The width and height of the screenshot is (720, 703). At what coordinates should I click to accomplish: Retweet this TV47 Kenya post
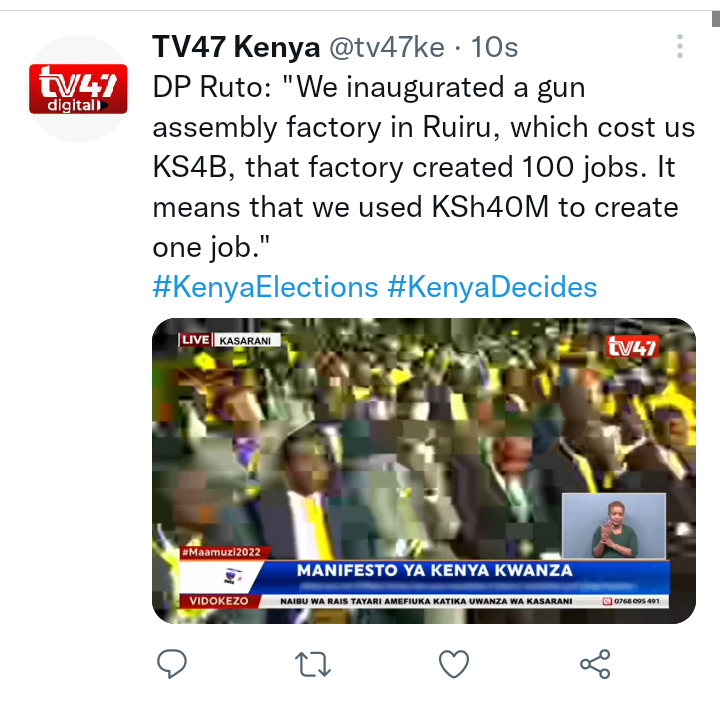pyautogui.click(x=313, y=664)
